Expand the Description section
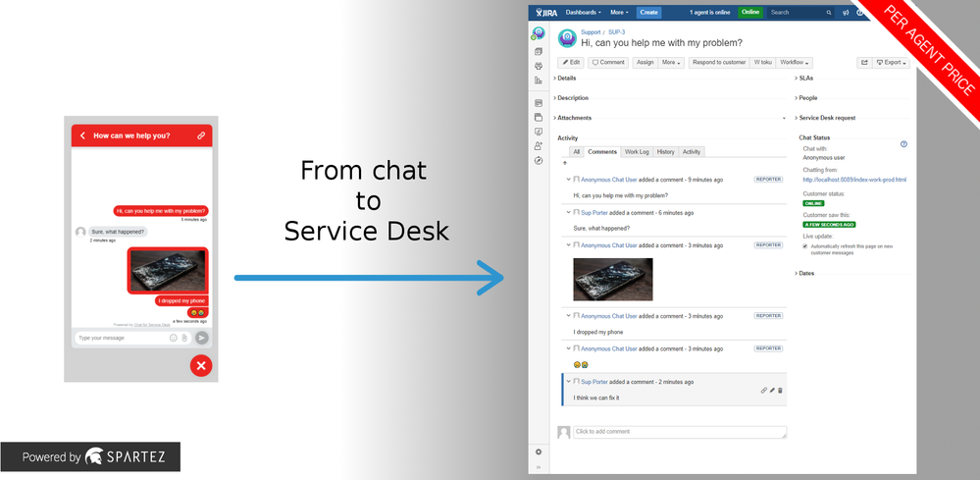This screenshot has height=480, width=980. (x=571, y=98)
